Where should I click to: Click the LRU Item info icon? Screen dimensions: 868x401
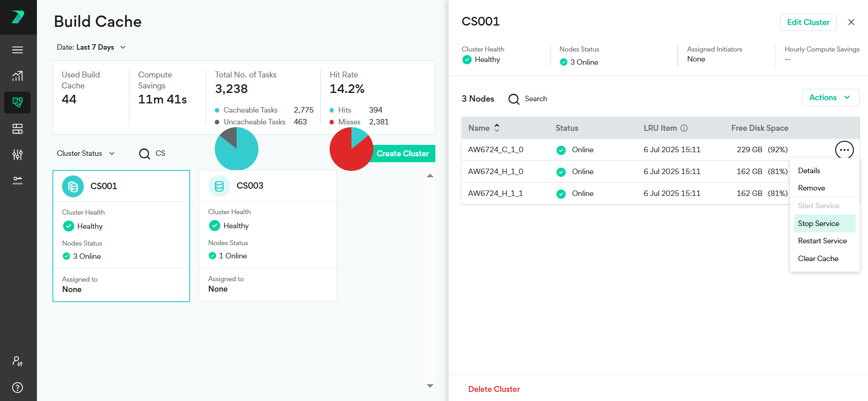point(684,129)
